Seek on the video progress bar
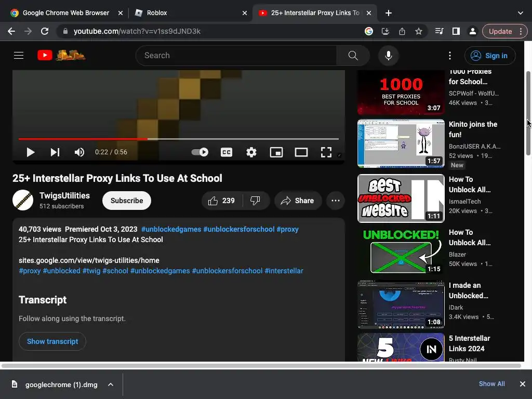 pyautogui.click(x=179, y=139)
